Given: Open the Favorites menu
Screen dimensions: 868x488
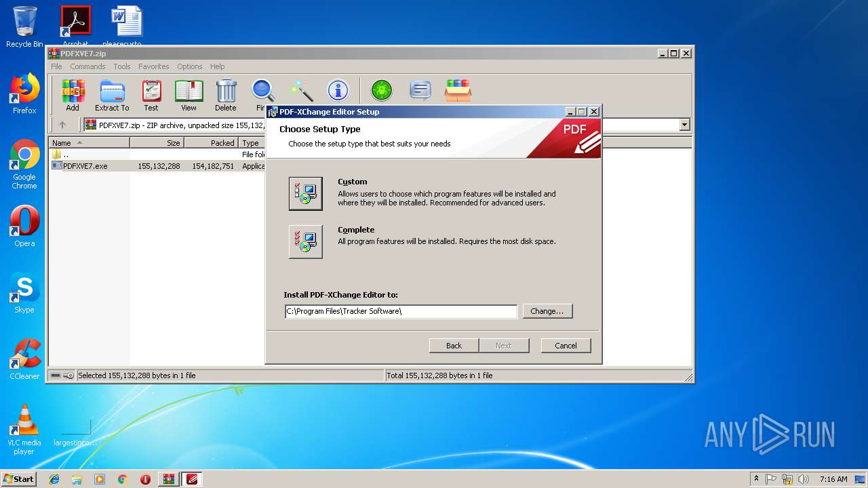Looking at the screenshot, I should pyautogui.click(x=154, y=66).
